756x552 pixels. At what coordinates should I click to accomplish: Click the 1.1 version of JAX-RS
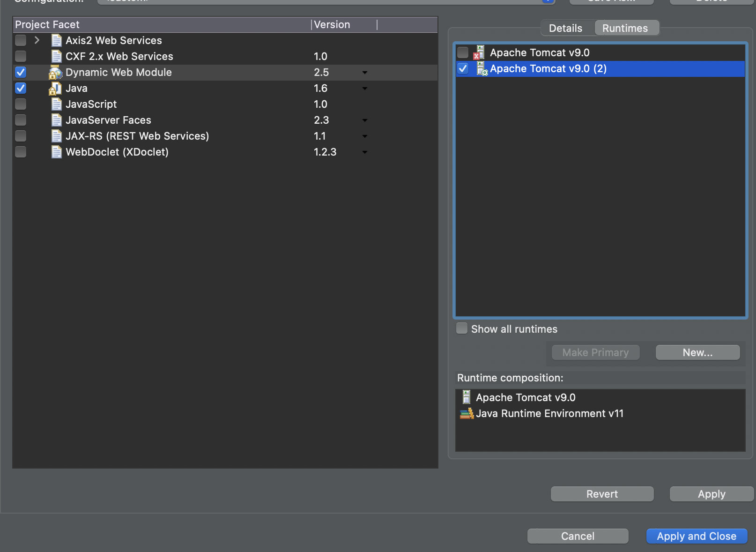[319, 136]
